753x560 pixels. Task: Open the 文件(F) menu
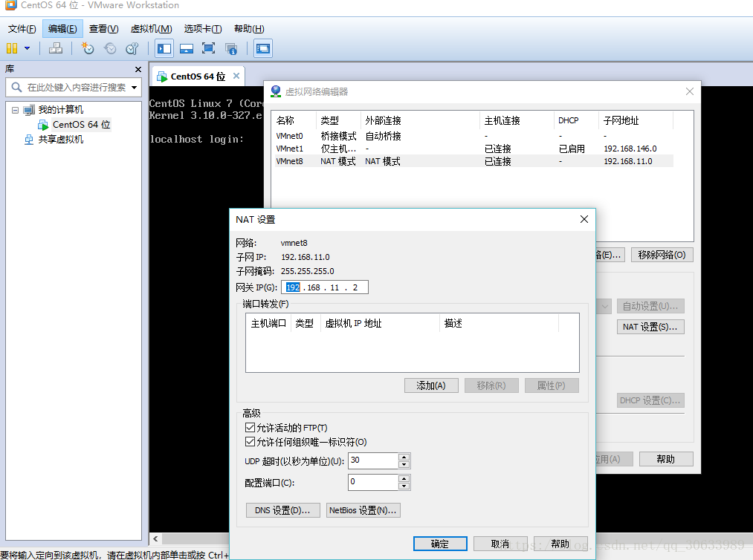(x=22, y=29)
